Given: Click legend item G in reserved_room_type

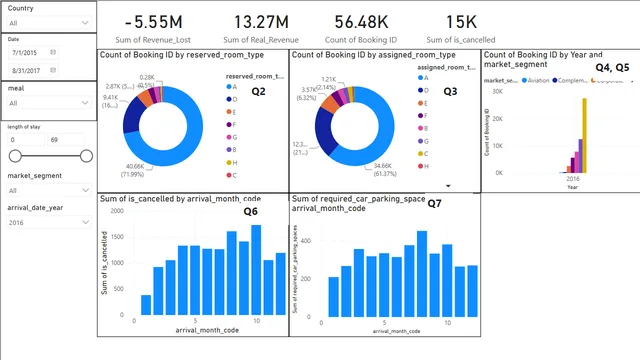Looking at the screenshot, I should click(x=231, y=137).
